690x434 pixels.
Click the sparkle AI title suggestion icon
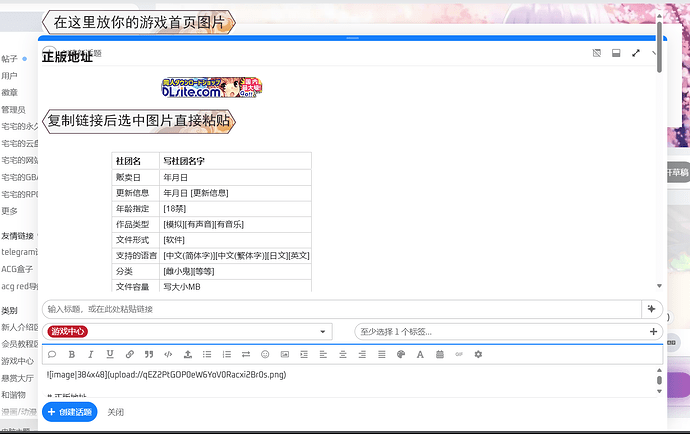coord(652,309)
